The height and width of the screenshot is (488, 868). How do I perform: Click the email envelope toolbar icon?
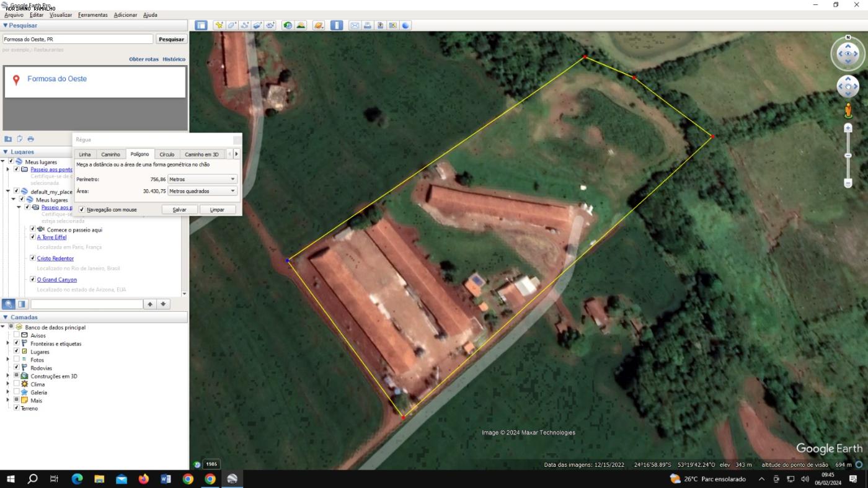point(355,25)
